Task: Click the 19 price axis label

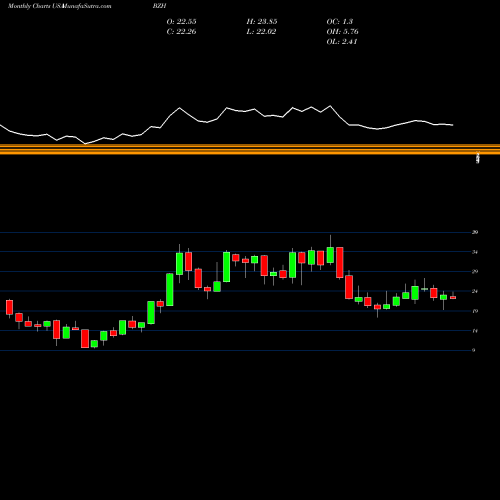Action: (475, 311)
